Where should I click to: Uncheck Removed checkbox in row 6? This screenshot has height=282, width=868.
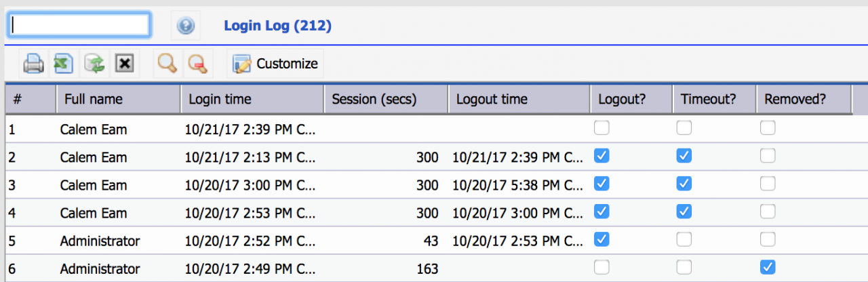tap(768, 267)
